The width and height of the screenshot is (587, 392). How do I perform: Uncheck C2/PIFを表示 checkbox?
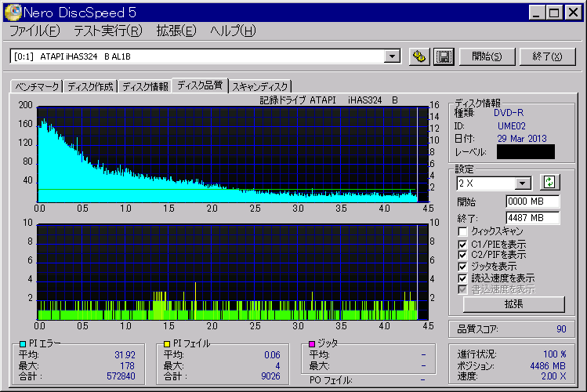pos(462,255)
